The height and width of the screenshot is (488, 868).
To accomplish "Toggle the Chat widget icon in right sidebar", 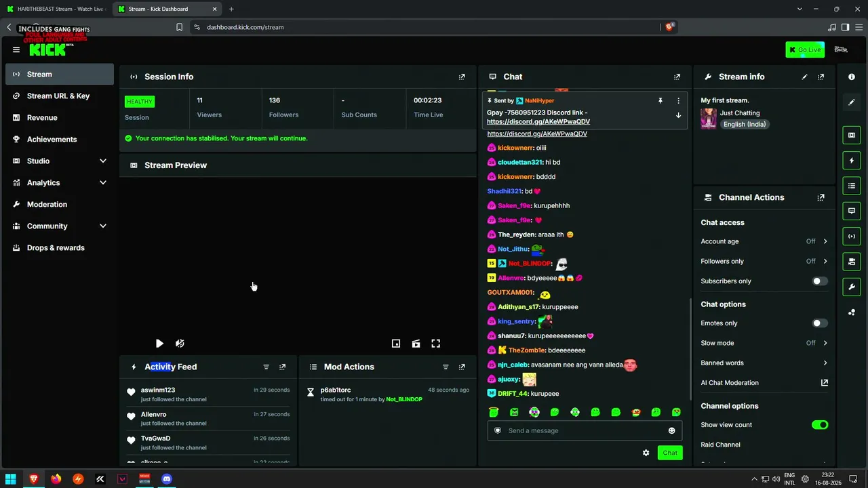I will click(x=852, y=211).
